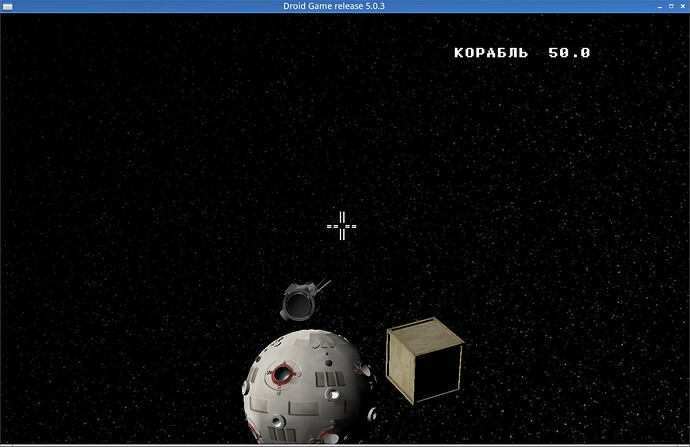Click the КОРАБЛЬ label in the HUD
Viewport: 690px width, 447px height.
[490, 53]
